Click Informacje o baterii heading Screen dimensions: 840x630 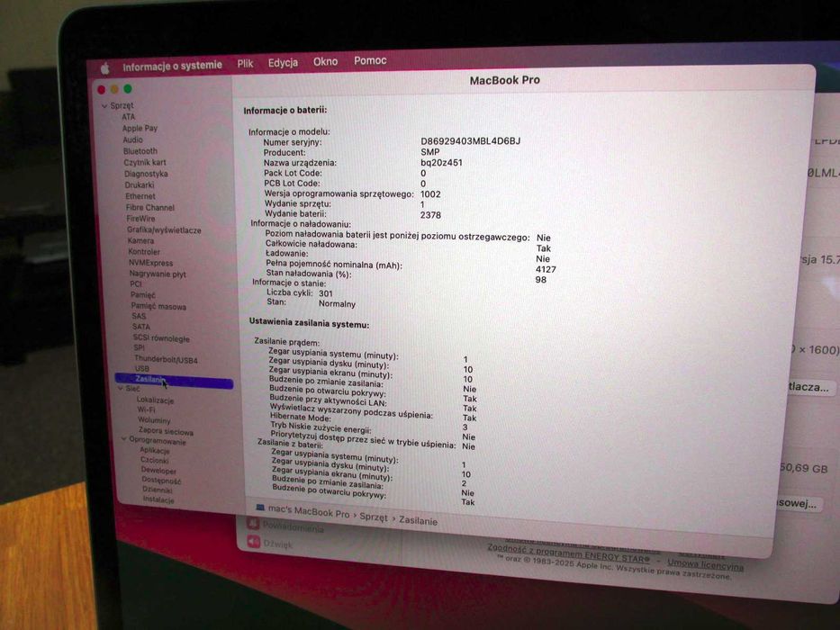coord(285,111)
